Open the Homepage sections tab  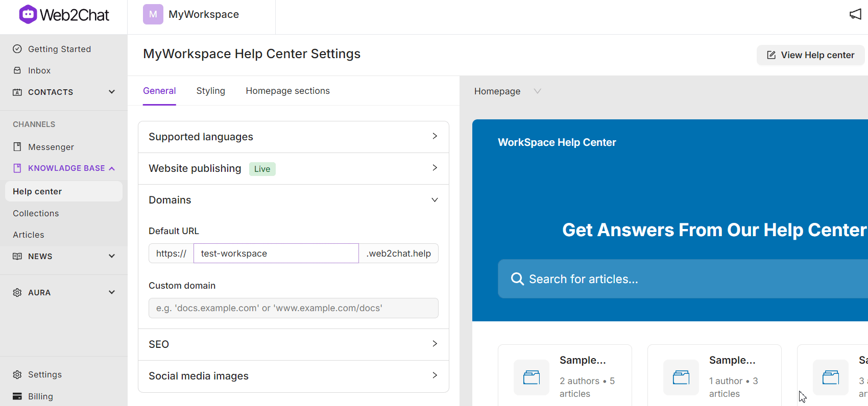(288, 91)
